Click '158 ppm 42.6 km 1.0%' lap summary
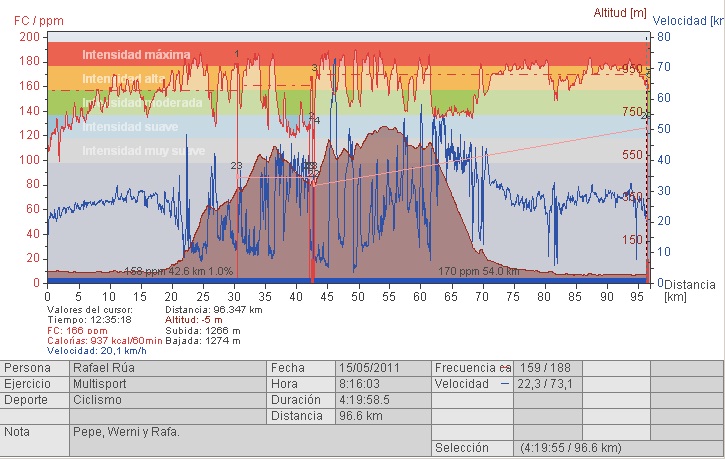 tap(179, 271)
